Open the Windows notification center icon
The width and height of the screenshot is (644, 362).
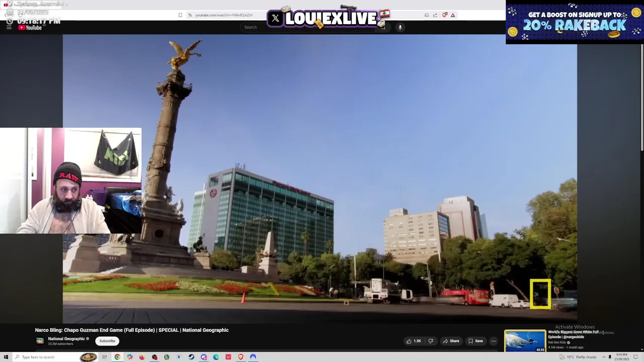click(636, 357)
